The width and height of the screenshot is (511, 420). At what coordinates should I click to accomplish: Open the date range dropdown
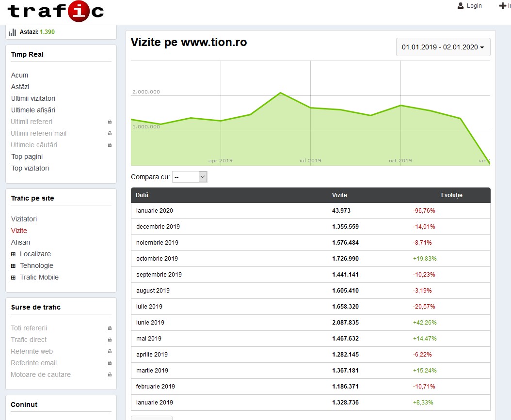(443, 47)
